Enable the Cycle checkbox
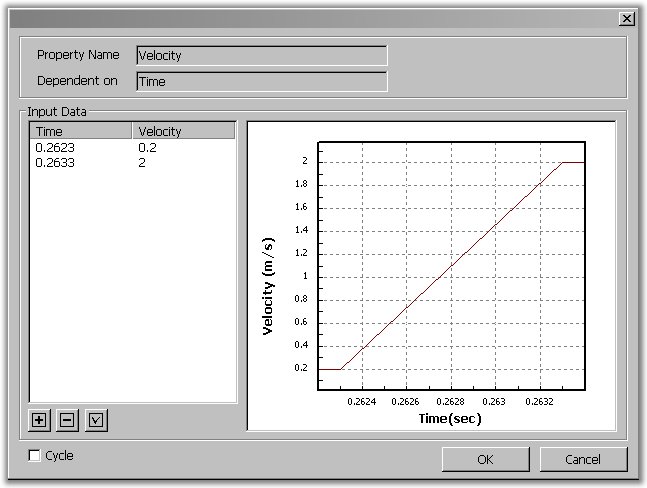This screenshot has height=488, width=647. [x=35, y=455]
